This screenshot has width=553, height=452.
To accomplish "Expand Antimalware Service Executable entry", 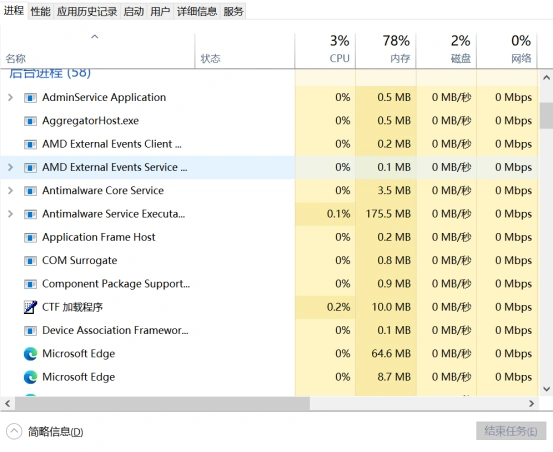I will [x=11, y=214].
